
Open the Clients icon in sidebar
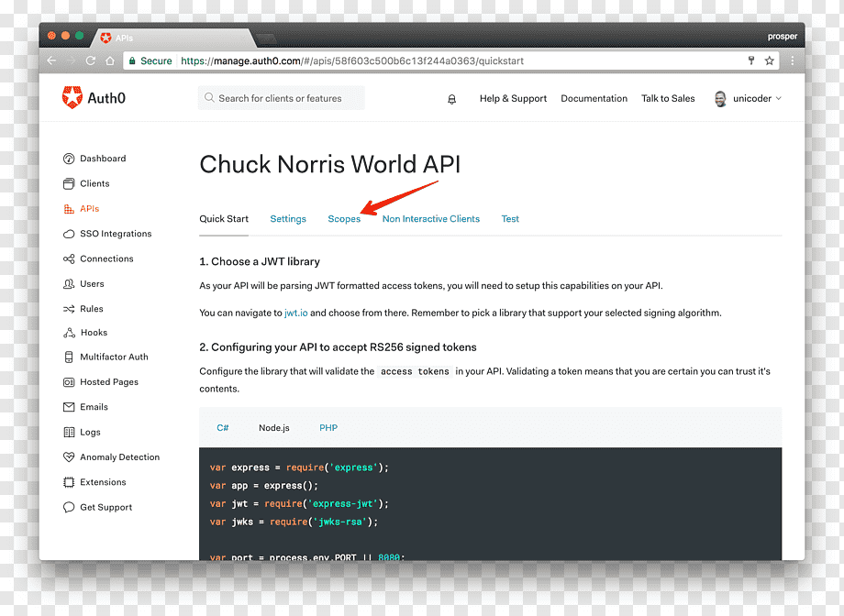click(x=69, y=183)
